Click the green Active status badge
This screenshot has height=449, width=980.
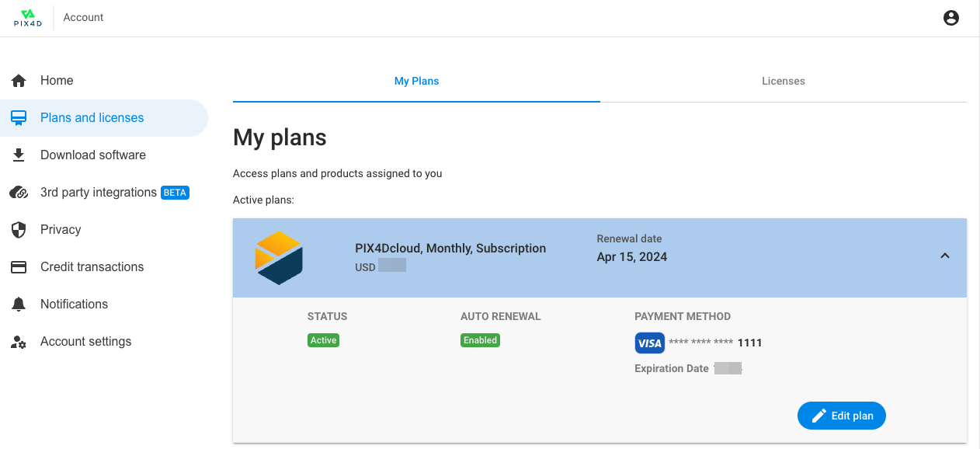tap(323, 340)
